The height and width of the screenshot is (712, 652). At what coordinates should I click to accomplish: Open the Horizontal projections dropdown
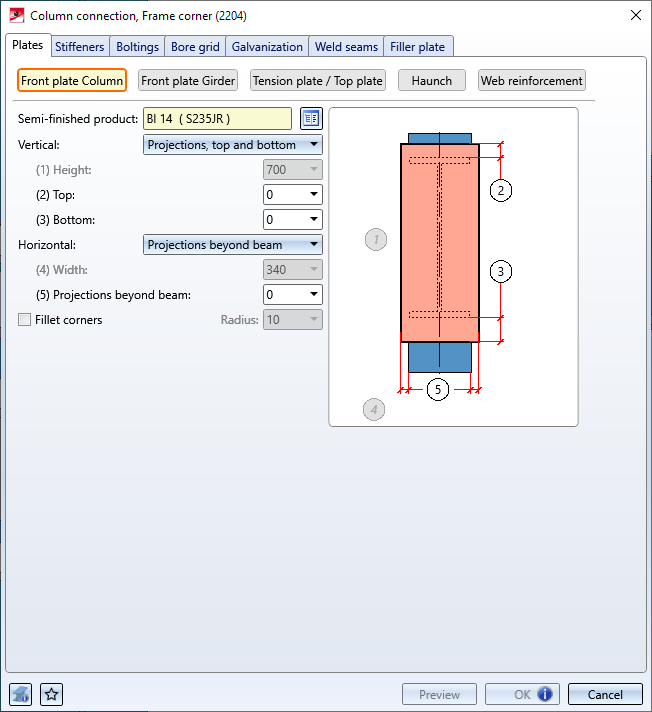point(232,245)
